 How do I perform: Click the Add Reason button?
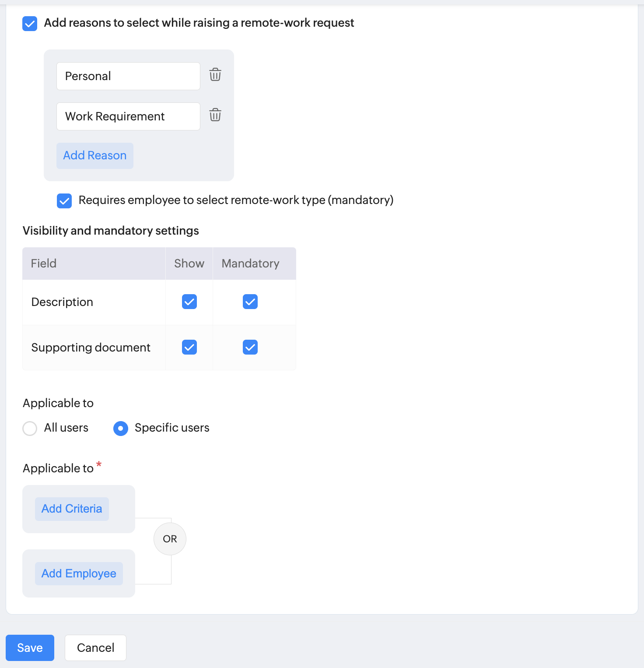(95, 155)
